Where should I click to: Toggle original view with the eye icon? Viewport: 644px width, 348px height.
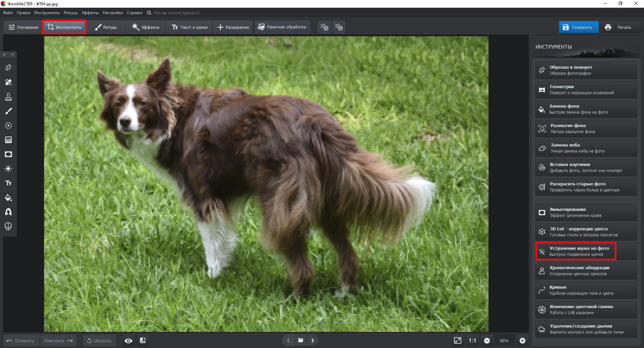(x=128, y=340)
